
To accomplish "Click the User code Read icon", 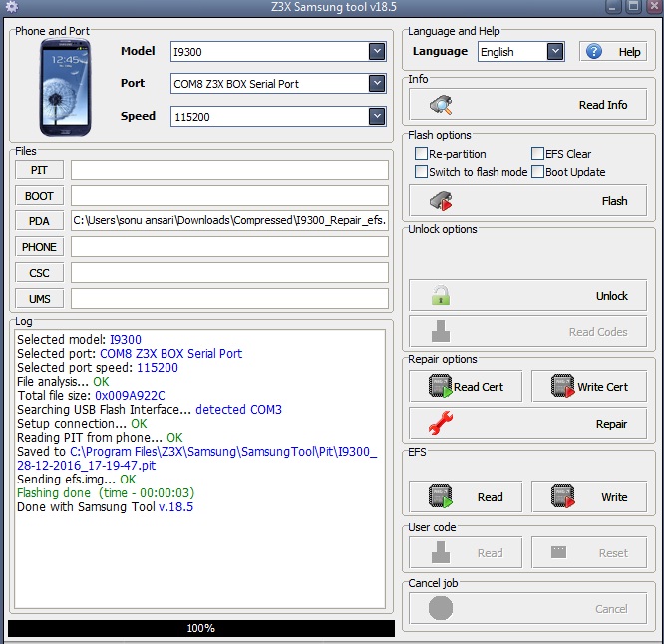I will pyautogui.click(x=441, y=552).
